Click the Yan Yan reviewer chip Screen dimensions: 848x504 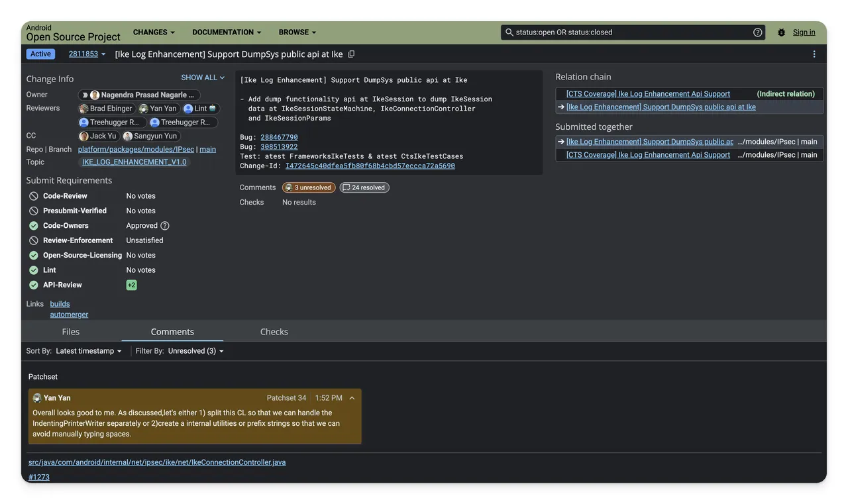[x=158, y=109]
